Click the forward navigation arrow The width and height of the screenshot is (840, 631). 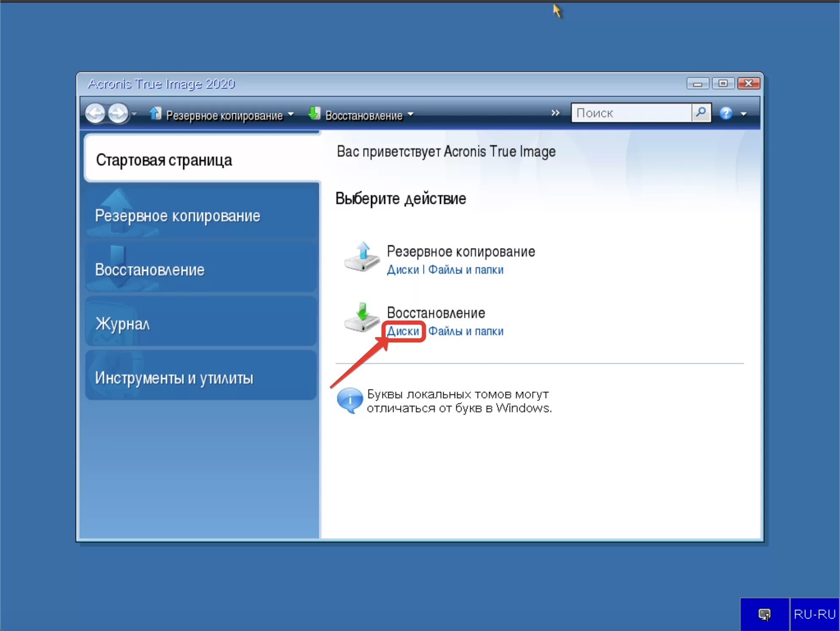click(x=118, y=113)
